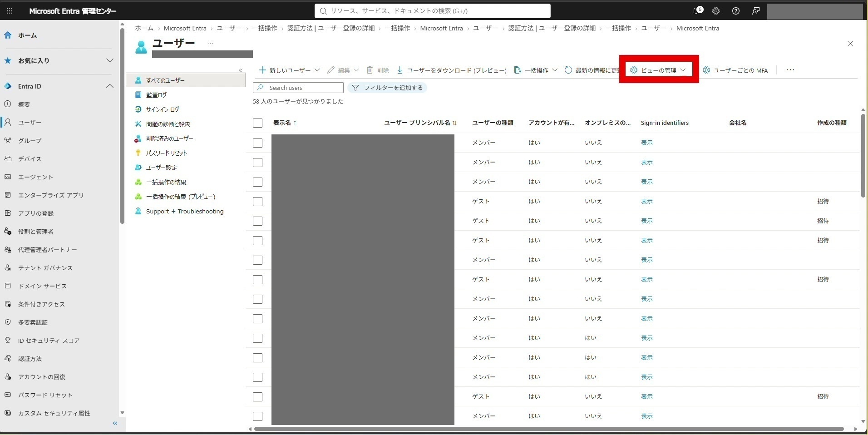Screen dimensions: 868x435
Task: Open the notifications bell icon
Action: (x=697, y=11)
